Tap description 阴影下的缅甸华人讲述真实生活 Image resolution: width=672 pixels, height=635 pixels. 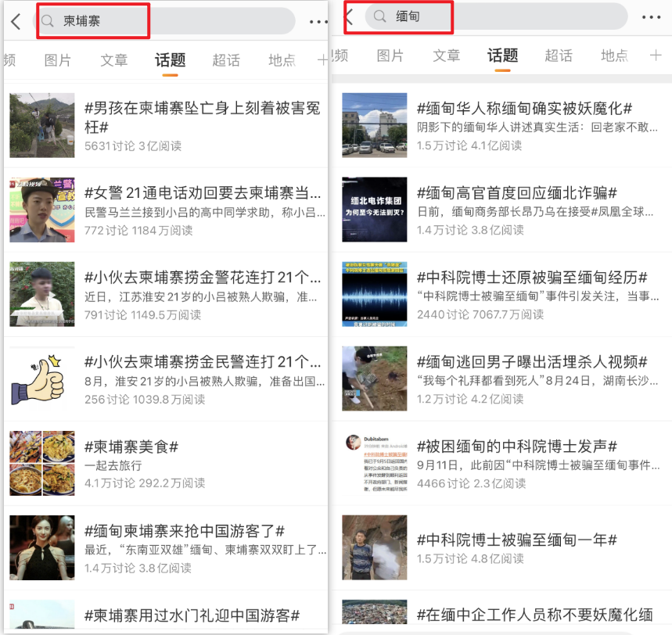coord(537,127)
